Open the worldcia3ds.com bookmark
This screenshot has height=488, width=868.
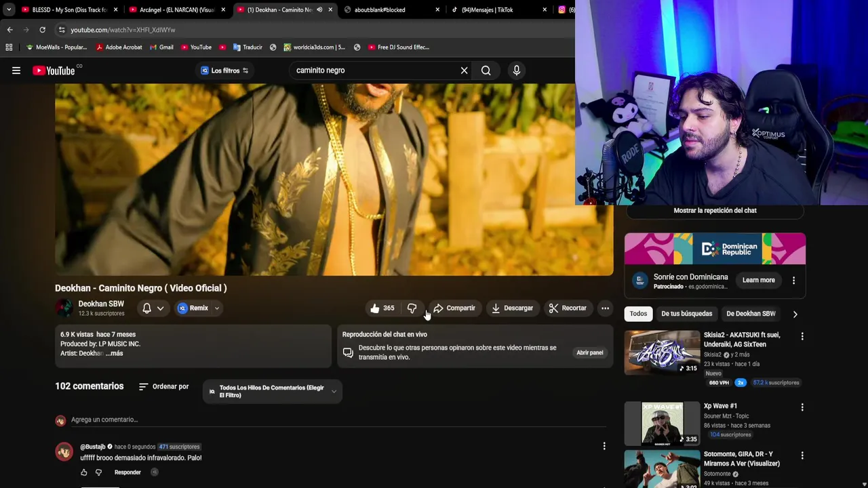point(315,47)
